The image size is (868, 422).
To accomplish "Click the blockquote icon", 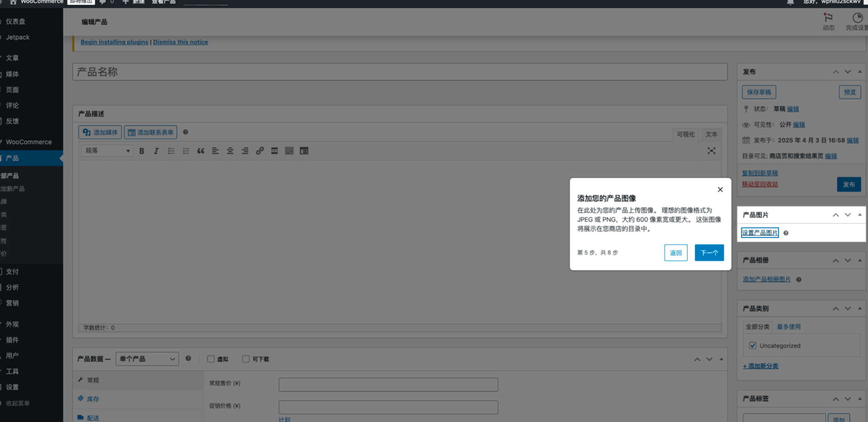I will click(x=201, y=151).
